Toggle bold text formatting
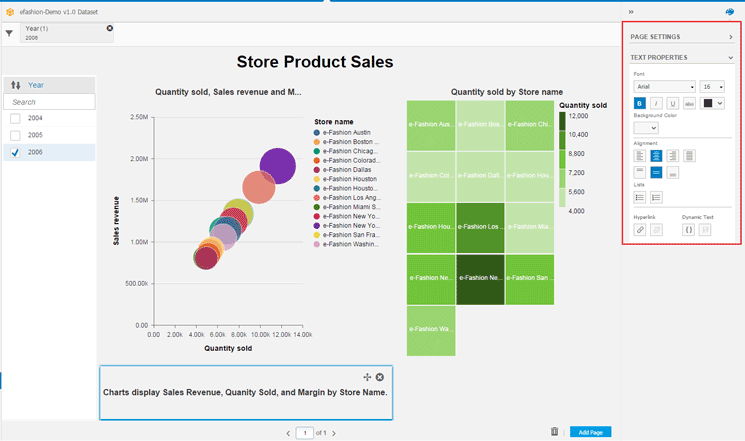Viewport: 745px width, 441px height. pyautogui.click(x=640, y=103)
